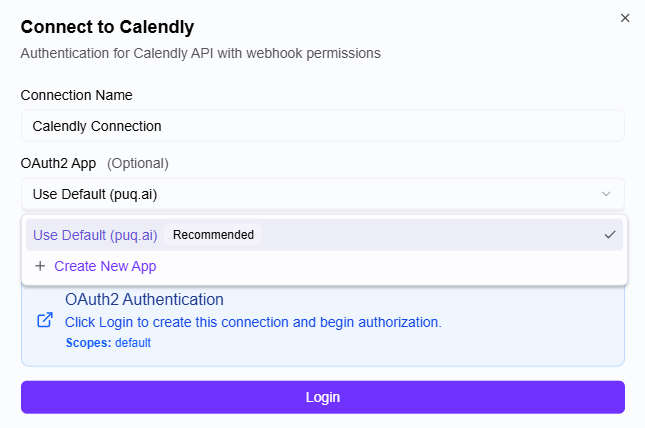The height and width of the screenshot is (428, 645).
Task: Click the OAuth2 Authentication heading
Action: coord(144,299)
